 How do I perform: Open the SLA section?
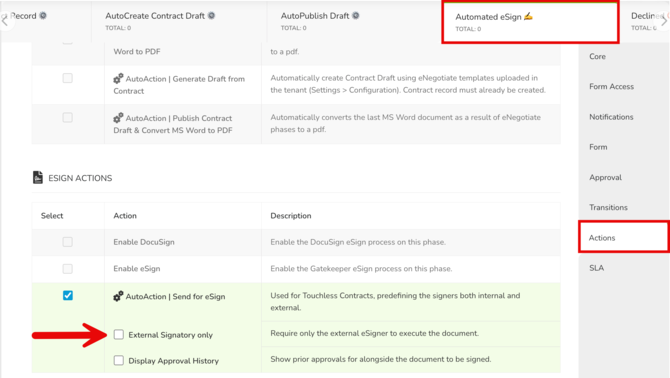[597, 268]
